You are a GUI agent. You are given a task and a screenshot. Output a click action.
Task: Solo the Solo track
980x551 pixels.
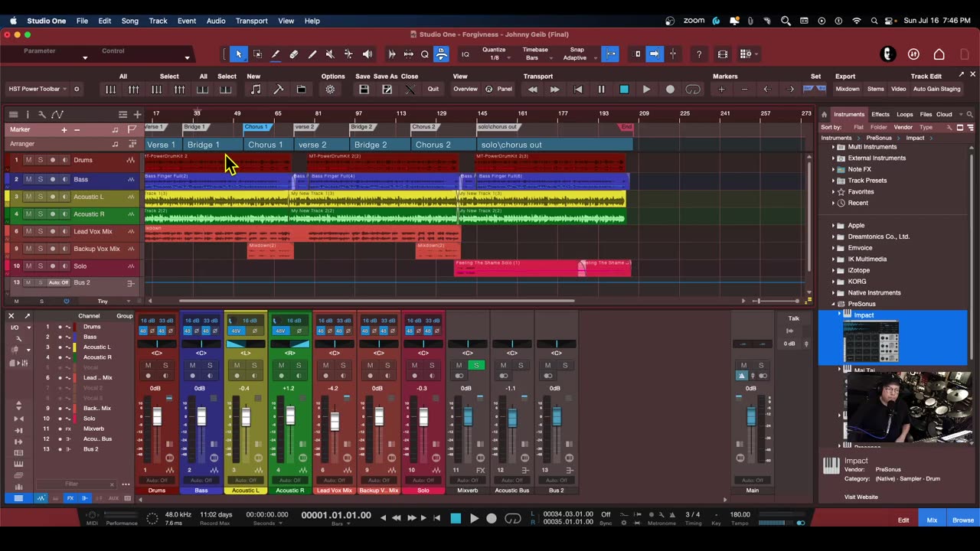tap(41, 266)
